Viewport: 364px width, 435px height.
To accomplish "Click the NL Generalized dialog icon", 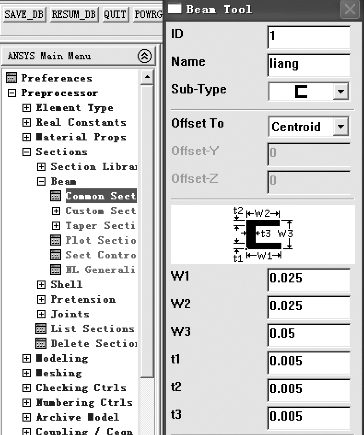I will click(x=56, y=269).
